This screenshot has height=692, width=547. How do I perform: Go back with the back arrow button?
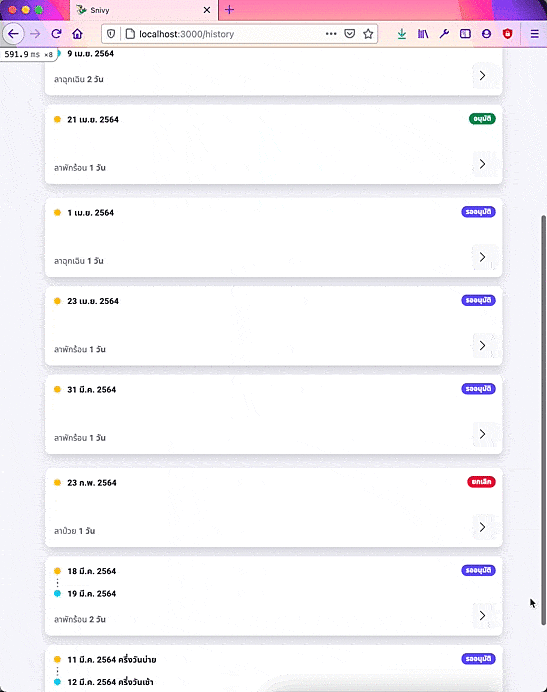(x=13, y=34)
